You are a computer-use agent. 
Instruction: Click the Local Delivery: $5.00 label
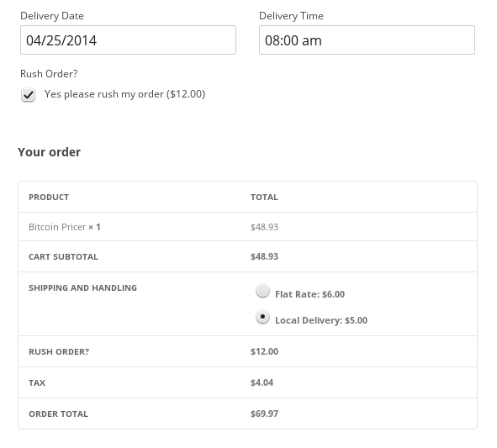click(321, 320)
